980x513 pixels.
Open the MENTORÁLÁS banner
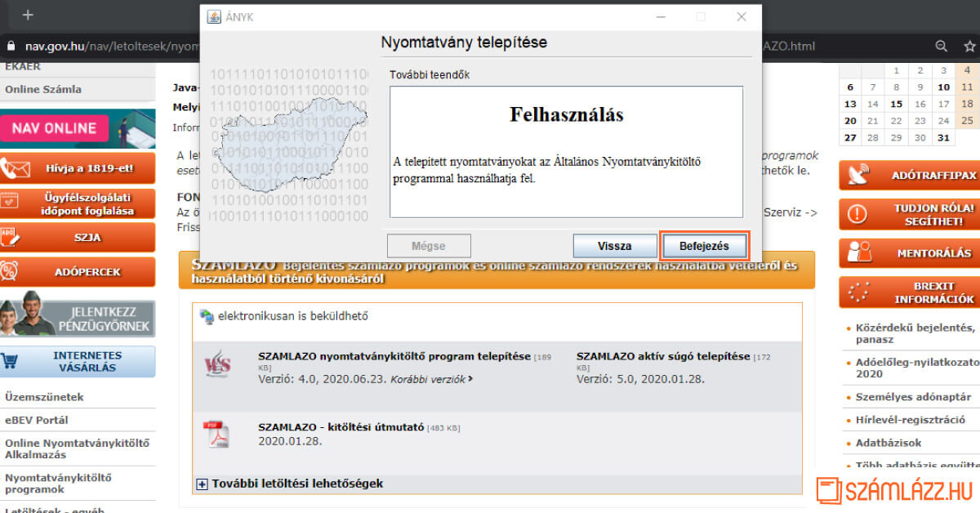[908, 252]
